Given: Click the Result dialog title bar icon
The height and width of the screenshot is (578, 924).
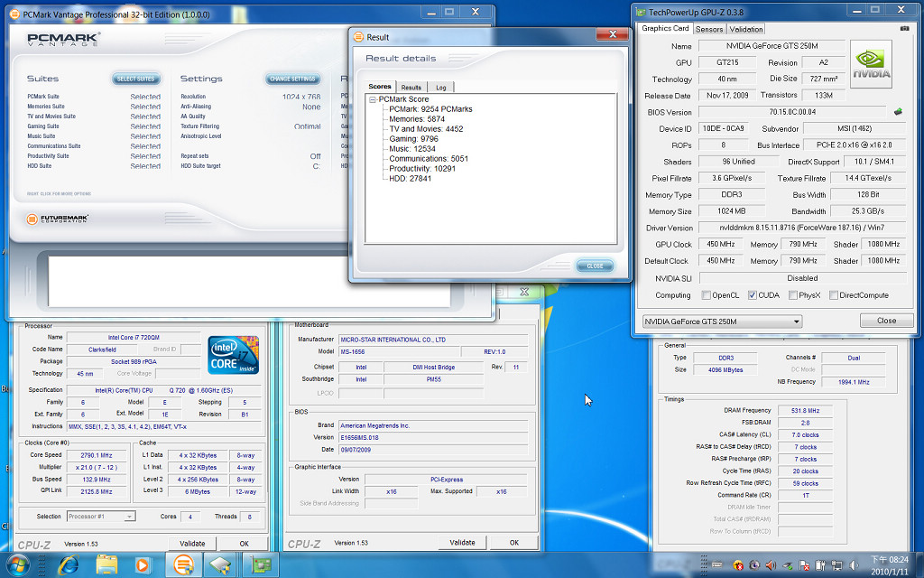Looking at the screenshot, I should click(x=358, y=37).
